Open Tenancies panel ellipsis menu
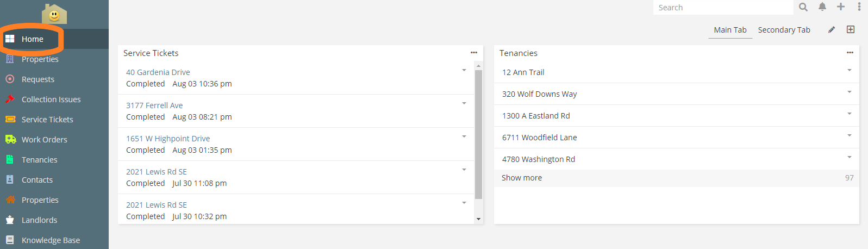This screenshot has width=868, height=249. (x=850, y=53)
